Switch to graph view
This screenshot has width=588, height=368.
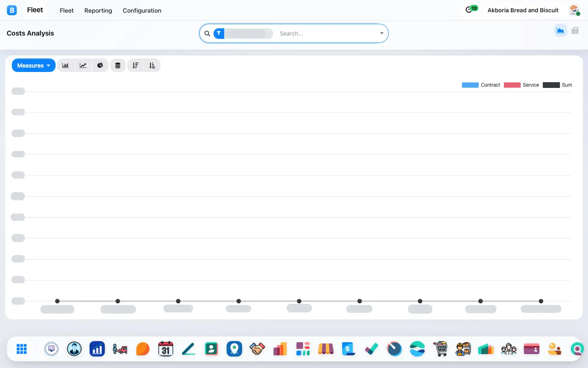561,31
